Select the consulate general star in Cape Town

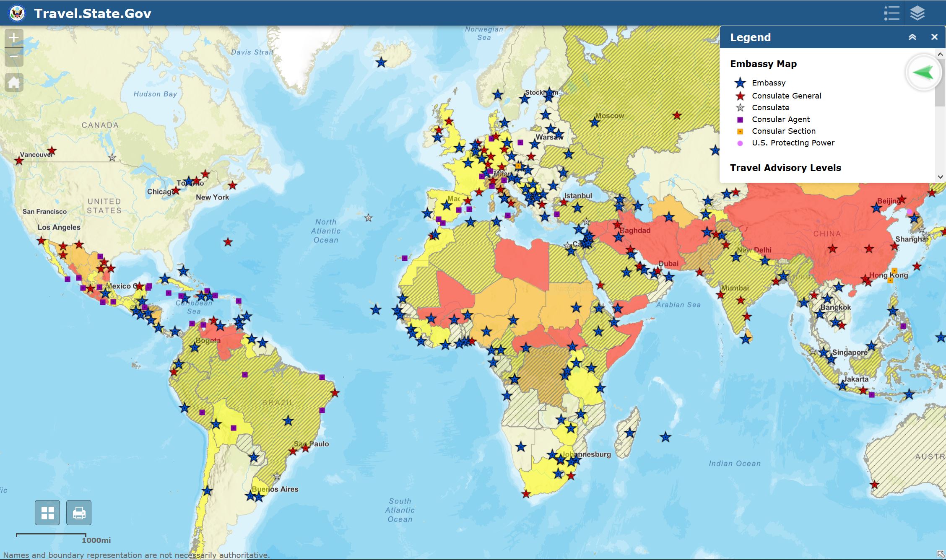526,494
